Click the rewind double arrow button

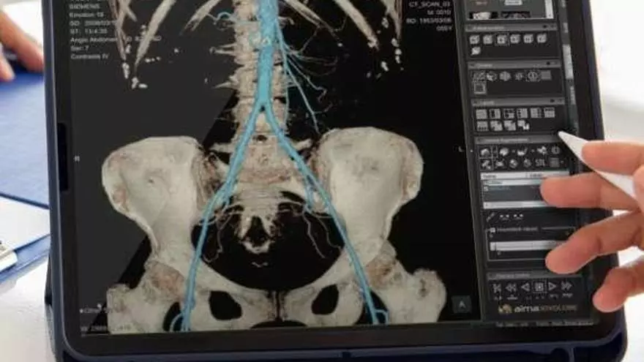511,288
